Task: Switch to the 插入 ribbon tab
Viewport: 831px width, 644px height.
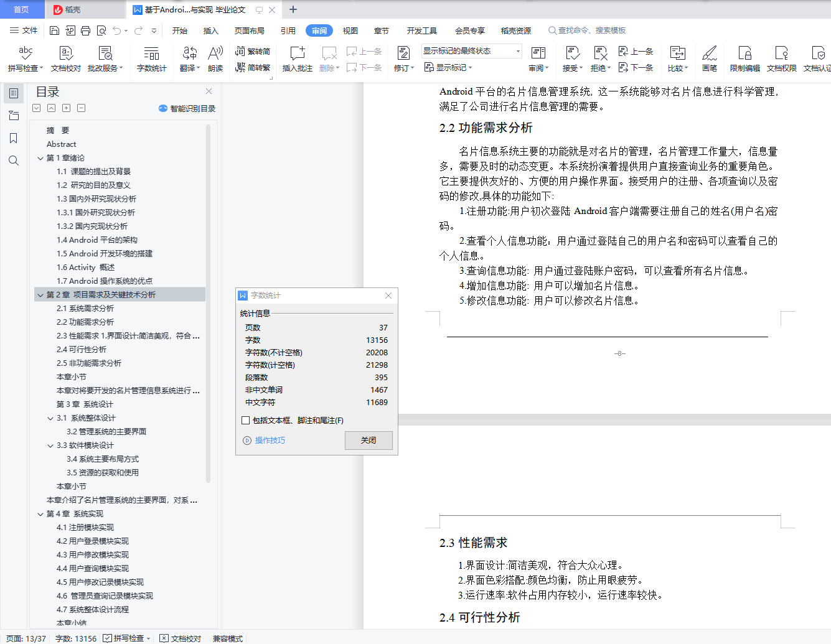Action: click(x=211, y=30)
